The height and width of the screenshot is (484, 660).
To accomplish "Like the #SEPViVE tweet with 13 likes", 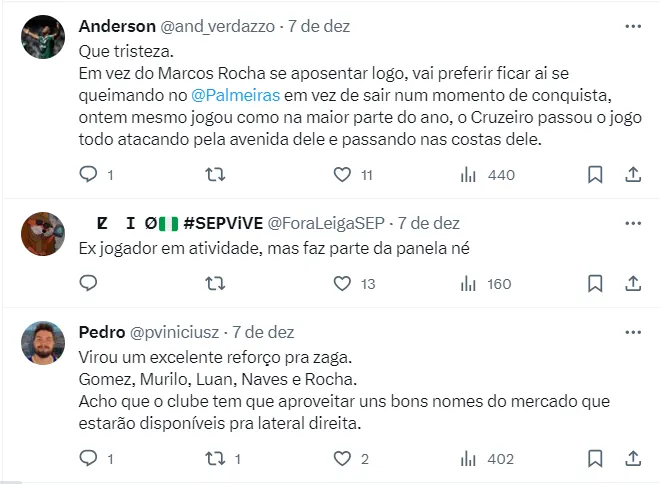I will coord(342,284).
